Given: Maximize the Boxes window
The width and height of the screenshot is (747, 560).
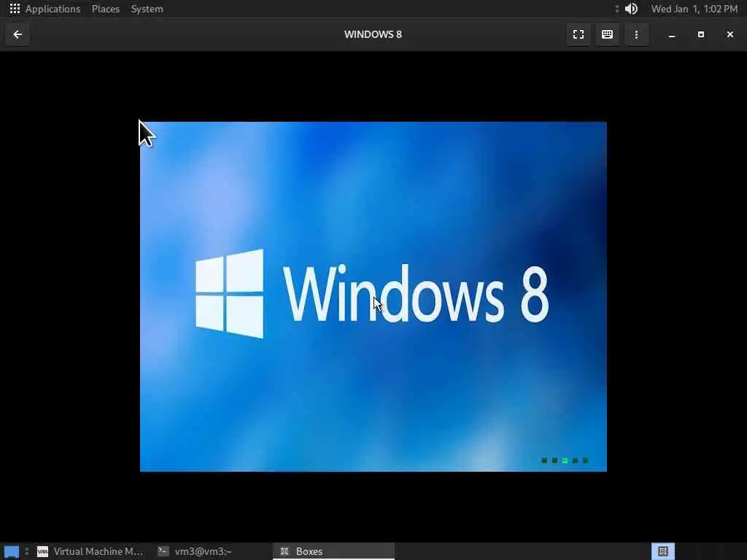Looking at the screenshot, I should click(x=701, y=34).
